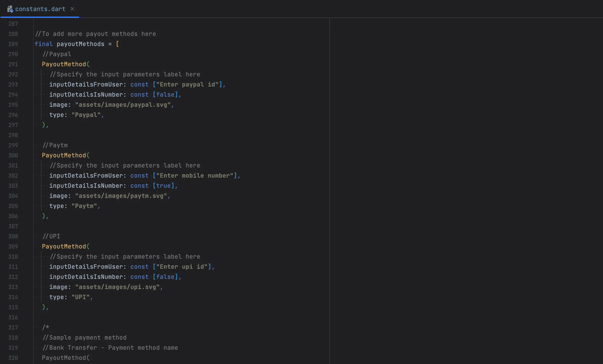Screen dimensions: 603x364
Task: Click line number 300 in the gutter
Action: (x=13, y=156)
